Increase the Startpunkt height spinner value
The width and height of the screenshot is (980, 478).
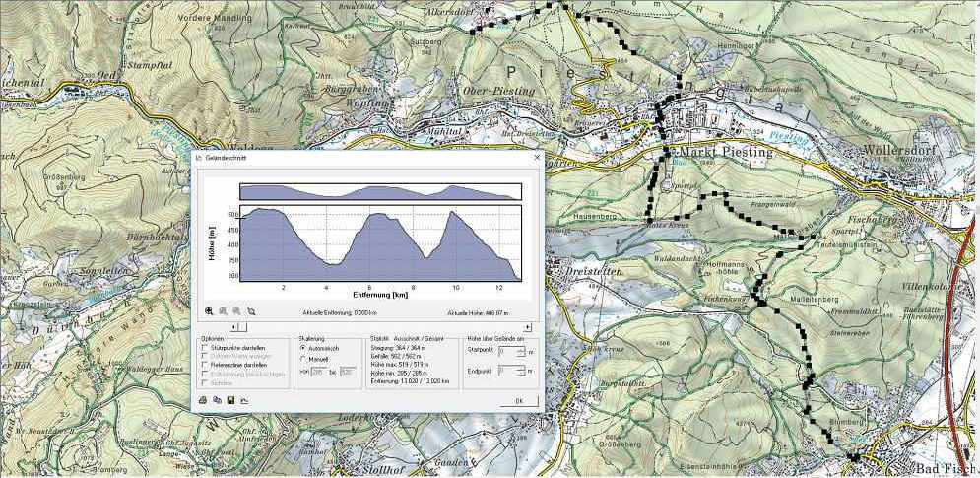click(x=521, y=347)
